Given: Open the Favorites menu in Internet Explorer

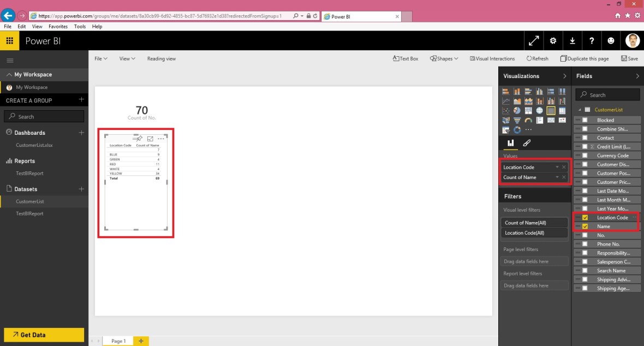Looking at the screenshot, I should pyautogui.click(x=58, y=26).
